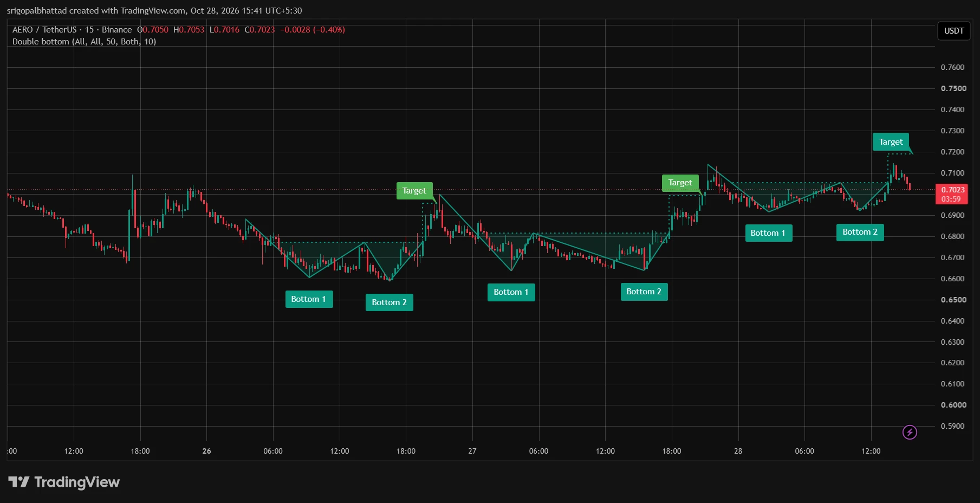
Task: Select the leftmost Target label on the chart
Action: coord(414,191)
